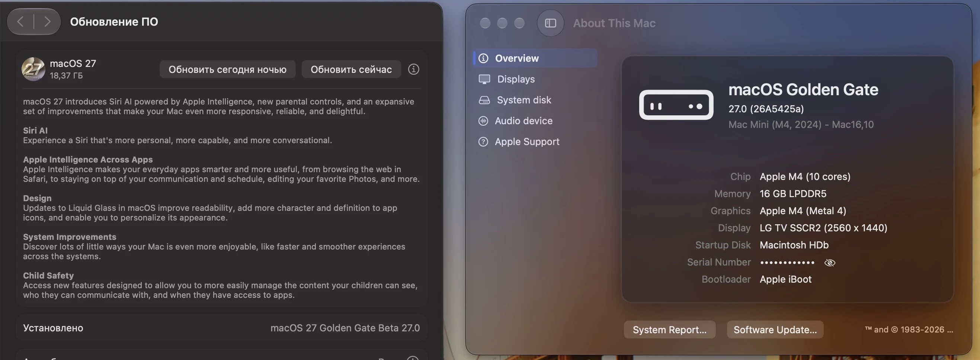980x360 pixels.
Task: Click the masked serial number dots
Action: [787, 263]
